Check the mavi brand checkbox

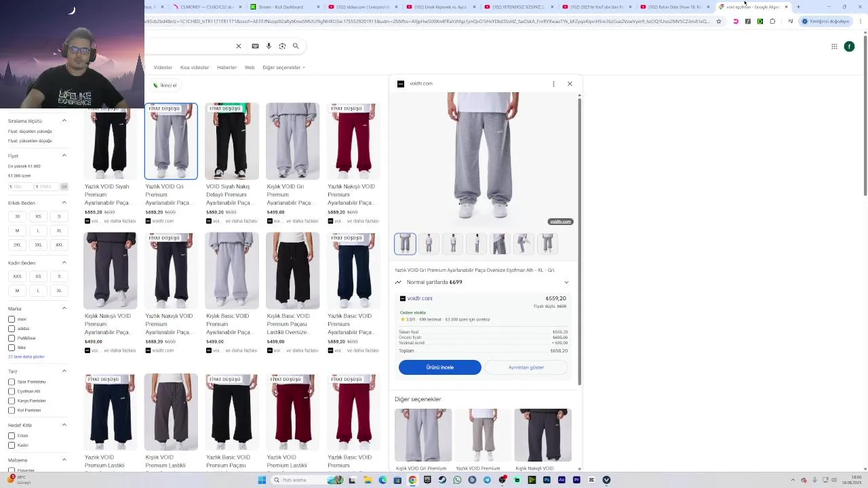coord(12,319)
